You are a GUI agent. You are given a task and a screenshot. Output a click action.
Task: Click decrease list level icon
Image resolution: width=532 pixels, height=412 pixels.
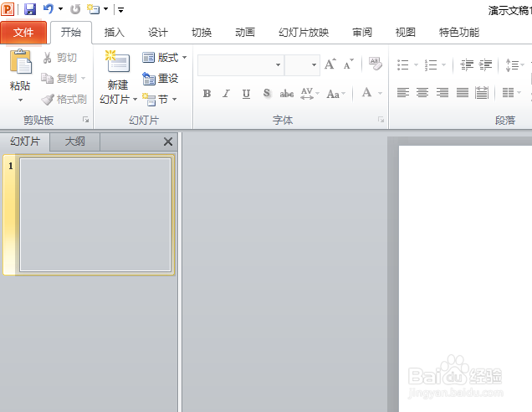click(467, 64)
